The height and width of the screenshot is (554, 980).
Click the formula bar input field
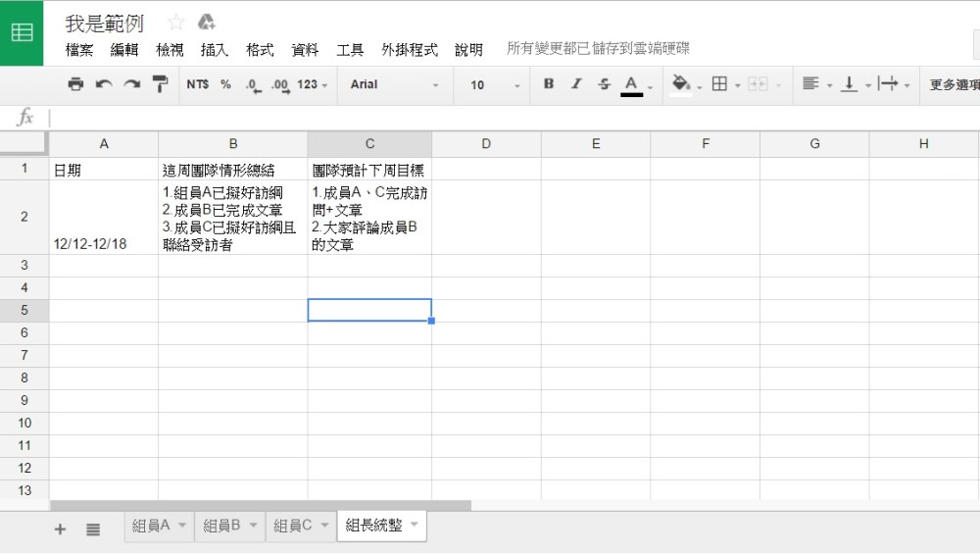coord(510,118)
